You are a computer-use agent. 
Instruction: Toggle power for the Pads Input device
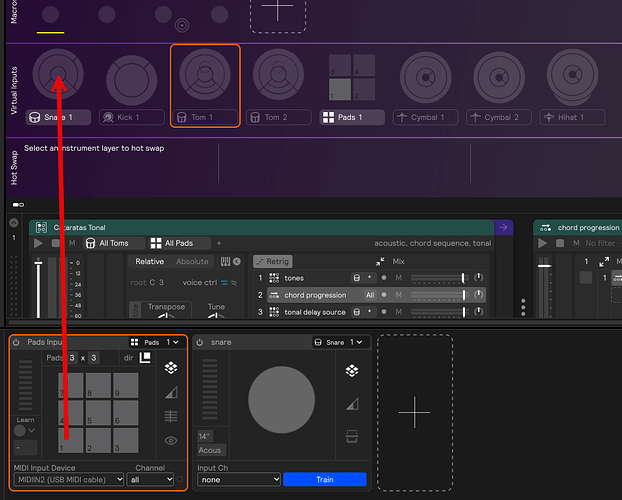17,342
